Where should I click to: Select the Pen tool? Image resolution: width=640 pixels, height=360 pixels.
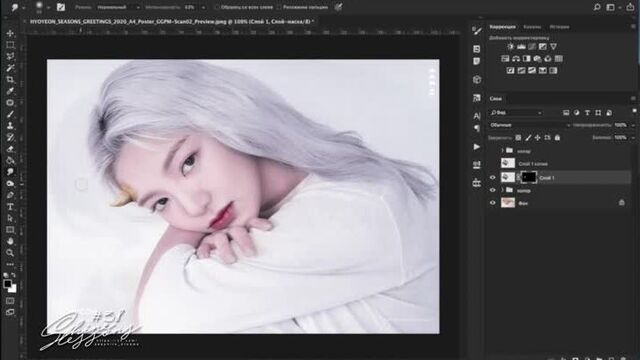(x=10, y=195)
